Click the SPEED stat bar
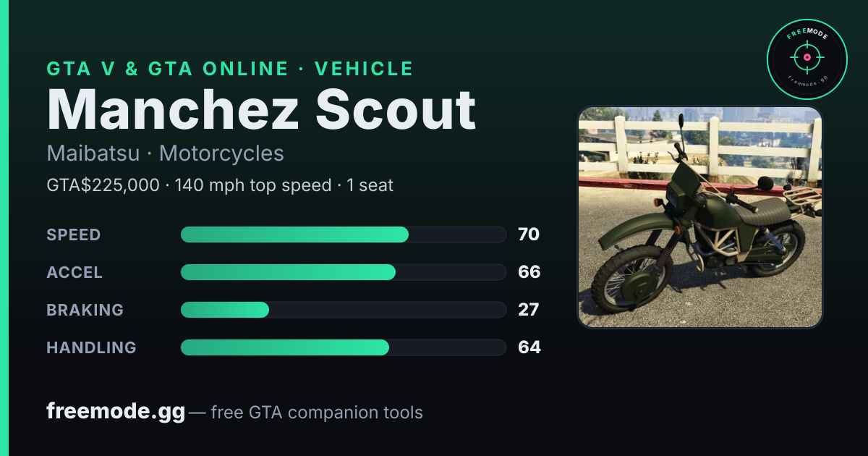 [x=343, y=235]
